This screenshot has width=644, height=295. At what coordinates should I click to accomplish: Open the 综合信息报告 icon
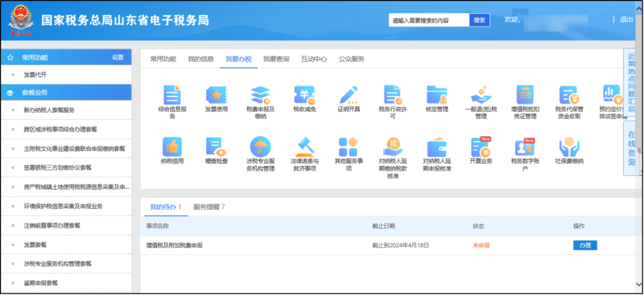[x=172, y=95]
